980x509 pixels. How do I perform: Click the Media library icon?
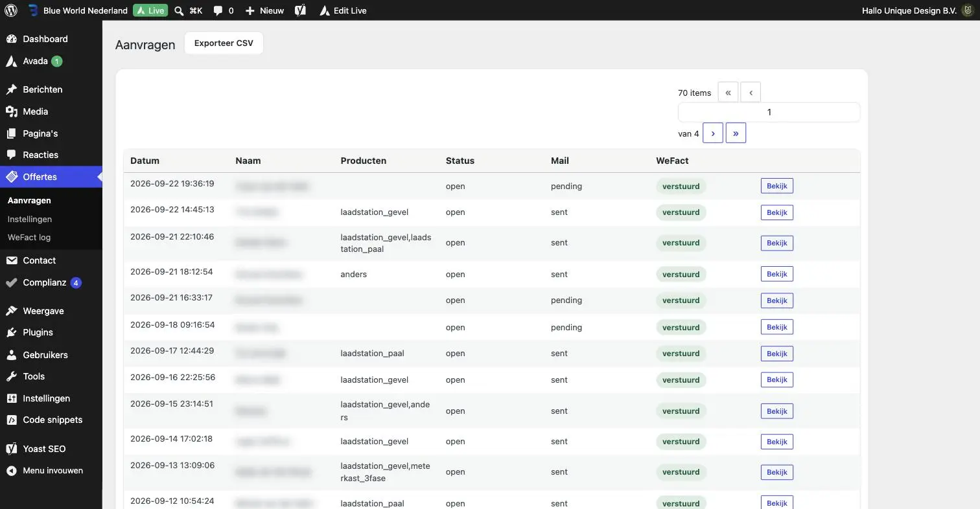click(11, 111)
